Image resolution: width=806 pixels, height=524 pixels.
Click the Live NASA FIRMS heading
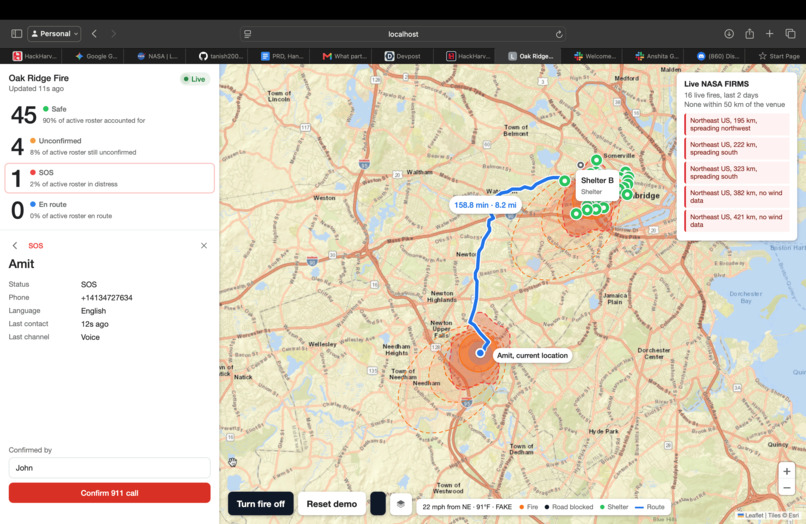[x=716, y=84]
